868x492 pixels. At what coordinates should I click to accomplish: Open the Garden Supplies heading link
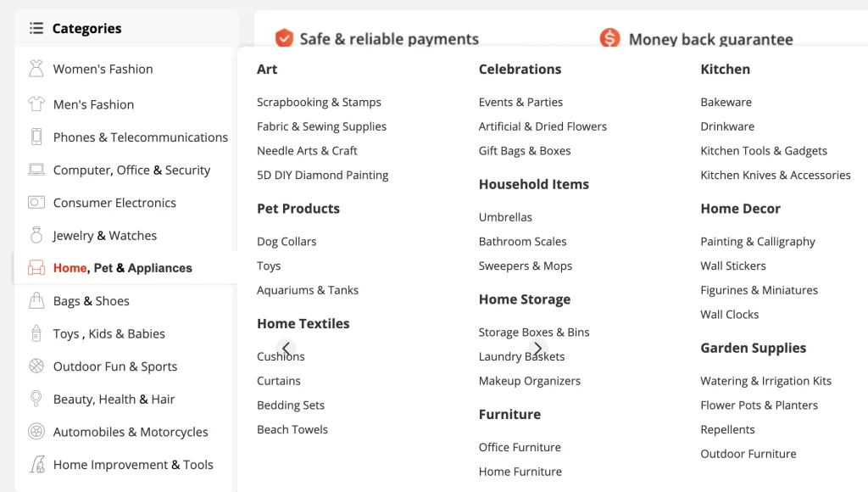pyautogui.click(x=753, y=348)
